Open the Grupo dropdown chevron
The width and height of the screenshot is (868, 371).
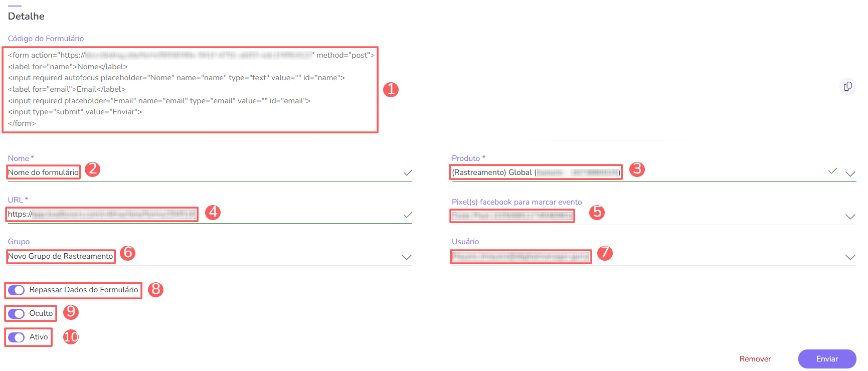406,257
